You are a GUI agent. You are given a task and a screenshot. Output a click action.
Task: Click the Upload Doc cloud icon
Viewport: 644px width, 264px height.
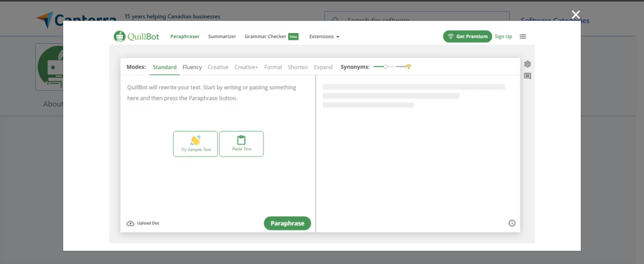[131, 223]
